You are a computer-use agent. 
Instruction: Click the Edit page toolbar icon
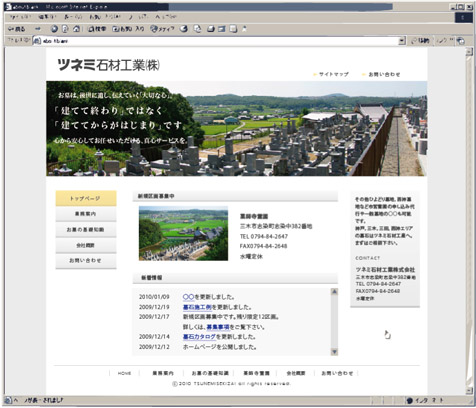point(222,29)
